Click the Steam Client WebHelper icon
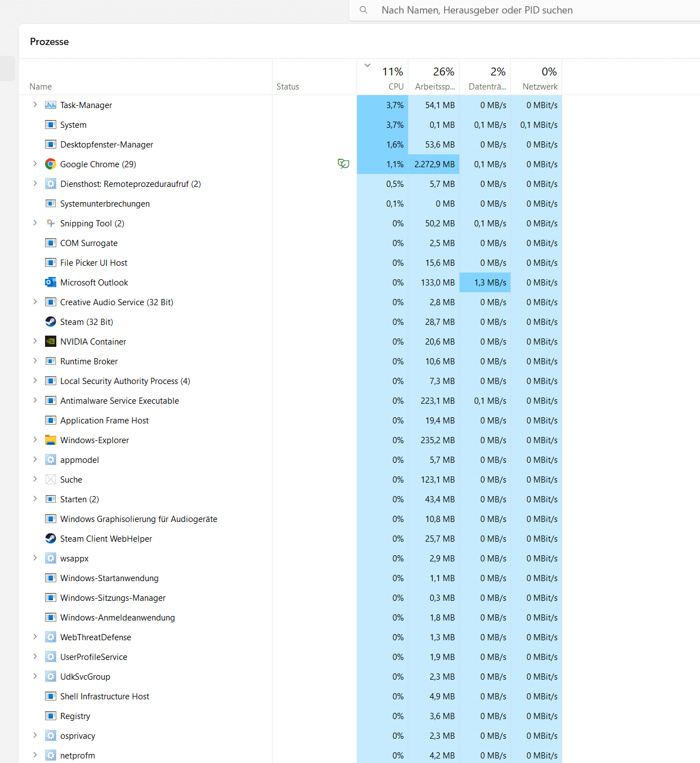 (x=51, y=539)
